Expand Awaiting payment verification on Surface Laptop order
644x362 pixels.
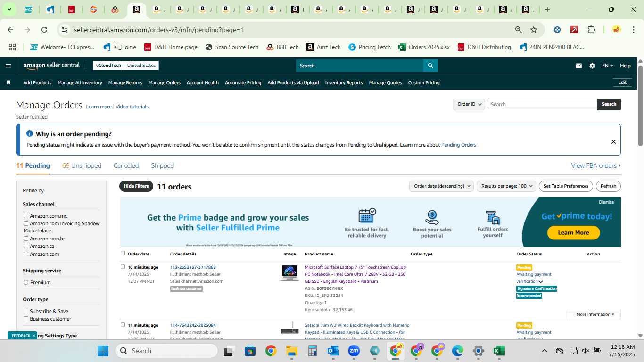[541, 282]
